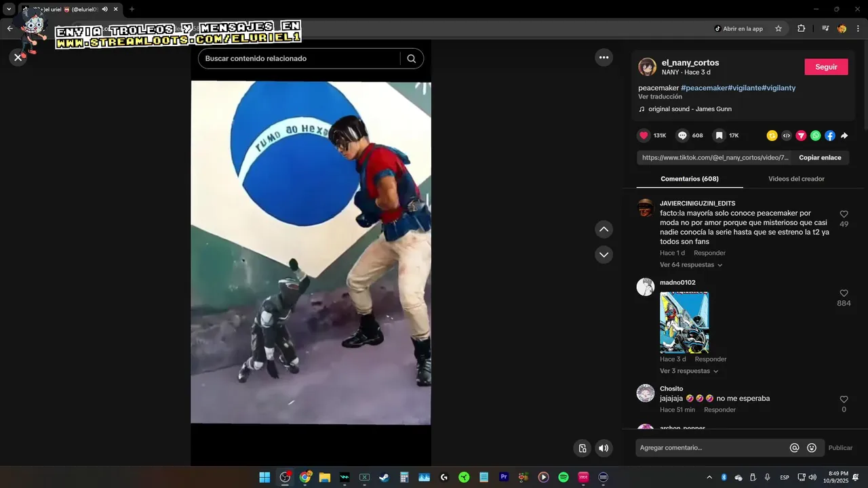Viewport: 868px width, 488px height.
Task: Switch to 'Comentarios (608)' tab
Action: point(690,179)
